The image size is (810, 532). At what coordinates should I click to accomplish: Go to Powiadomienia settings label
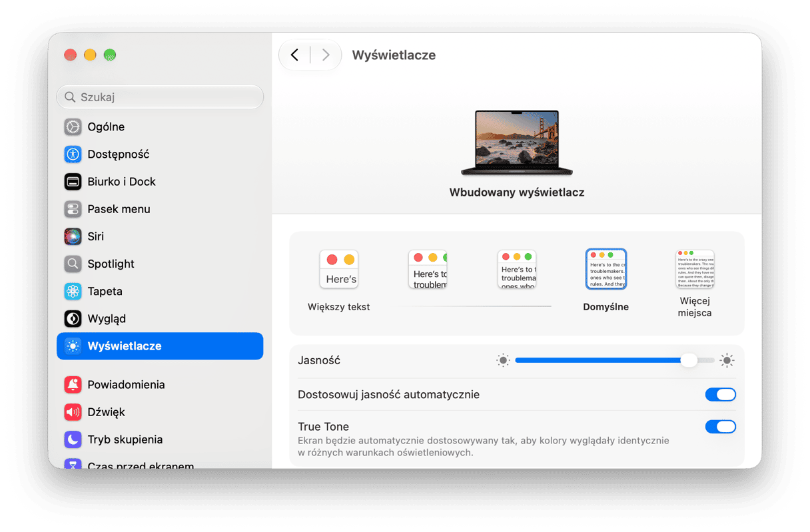click(x=126, y=384)
